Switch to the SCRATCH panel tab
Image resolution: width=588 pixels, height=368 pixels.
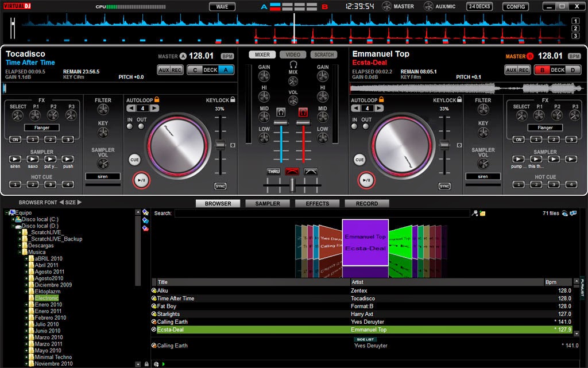(x=324, y=55)
